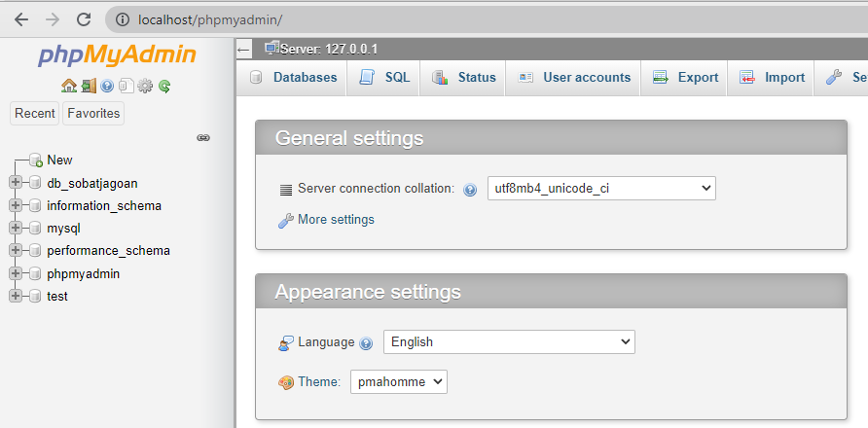Click the More settings link

point(336,220)
